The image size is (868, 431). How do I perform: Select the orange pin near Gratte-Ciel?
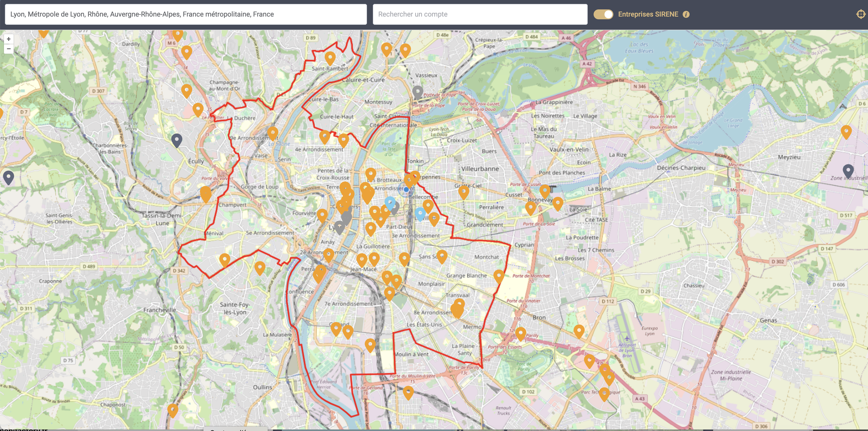coord(464,192)
